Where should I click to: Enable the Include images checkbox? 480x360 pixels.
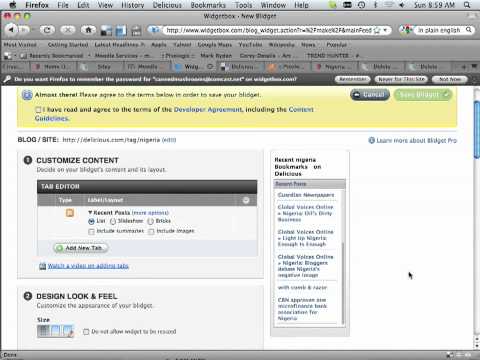point(151,231)
